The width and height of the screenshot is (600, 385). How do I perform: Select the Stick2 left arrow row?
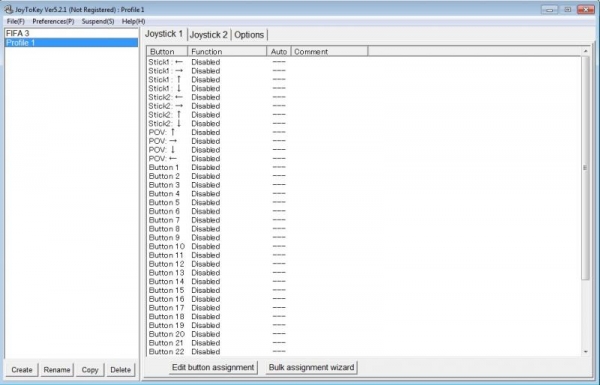[x=364, y=97]
